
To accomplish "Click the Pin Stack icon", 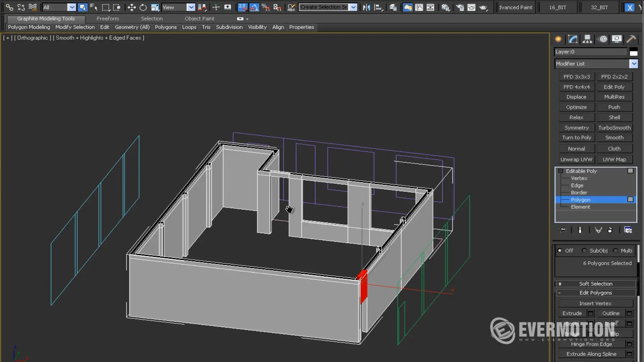I will click(x=562, y=230).
